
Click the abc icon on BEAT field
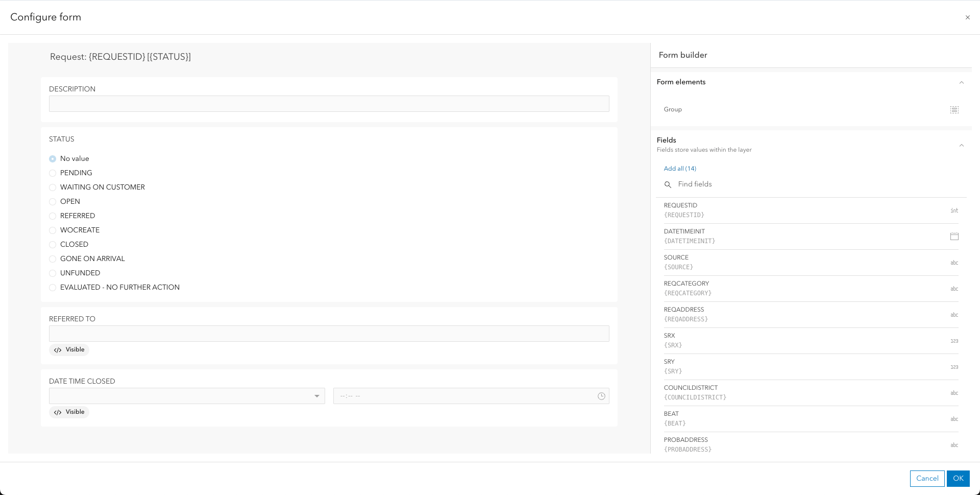tap(954, 419)
